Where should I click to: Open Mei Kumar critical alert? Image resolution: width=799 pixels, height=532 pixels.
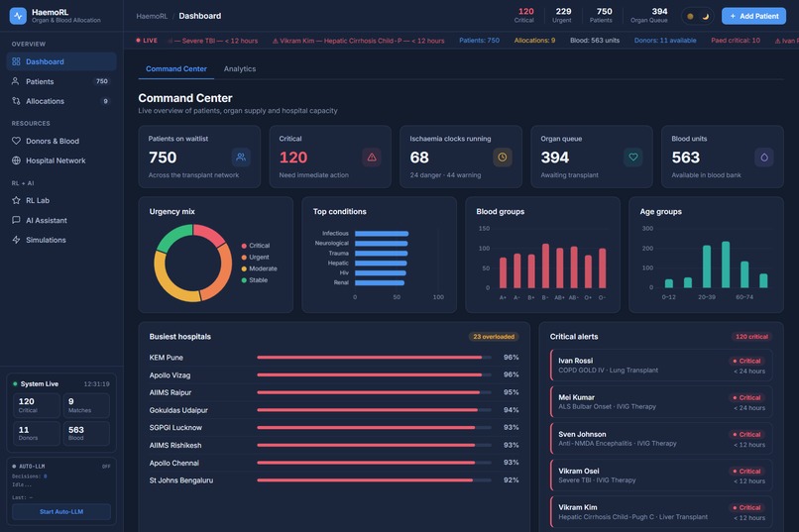point(661,401)
